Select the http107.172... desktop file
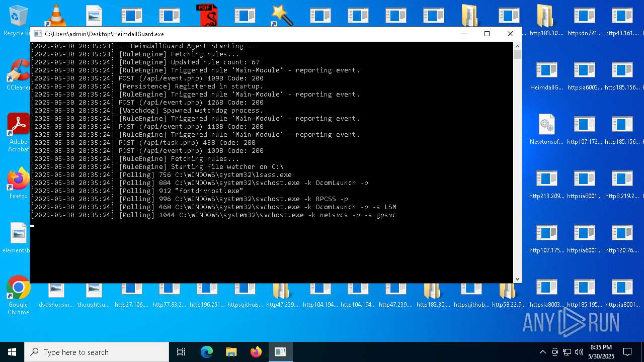644x362 pixels. (x=585, y=129)
